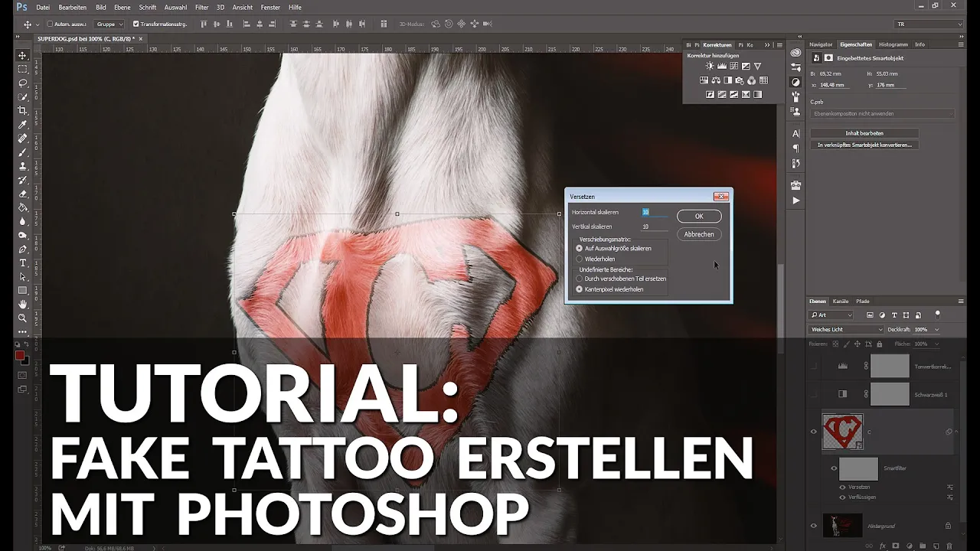Select the Path Selection tool
980x551 pixels.
click(x=22, y=276)
